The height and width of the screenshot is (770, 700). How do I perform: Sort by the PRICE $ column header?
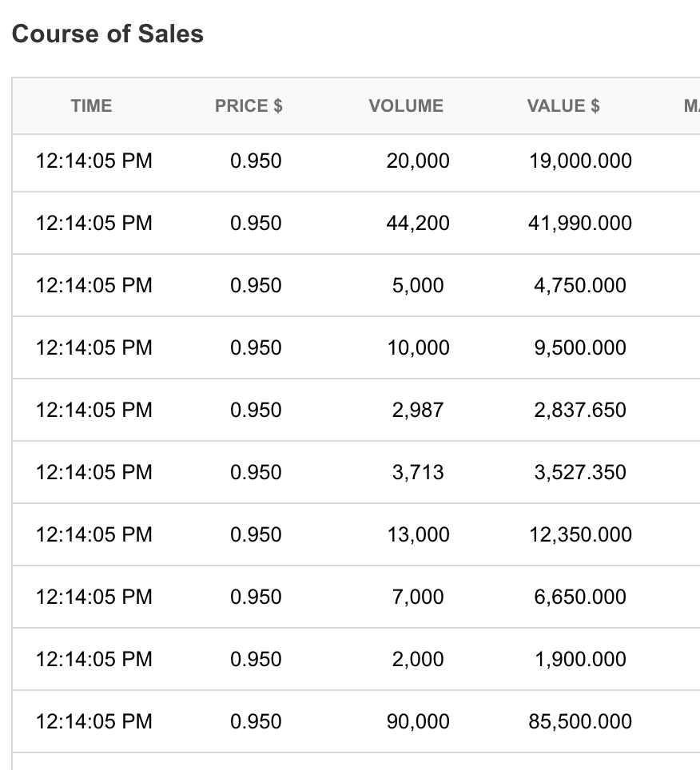(x=249, y=106)
